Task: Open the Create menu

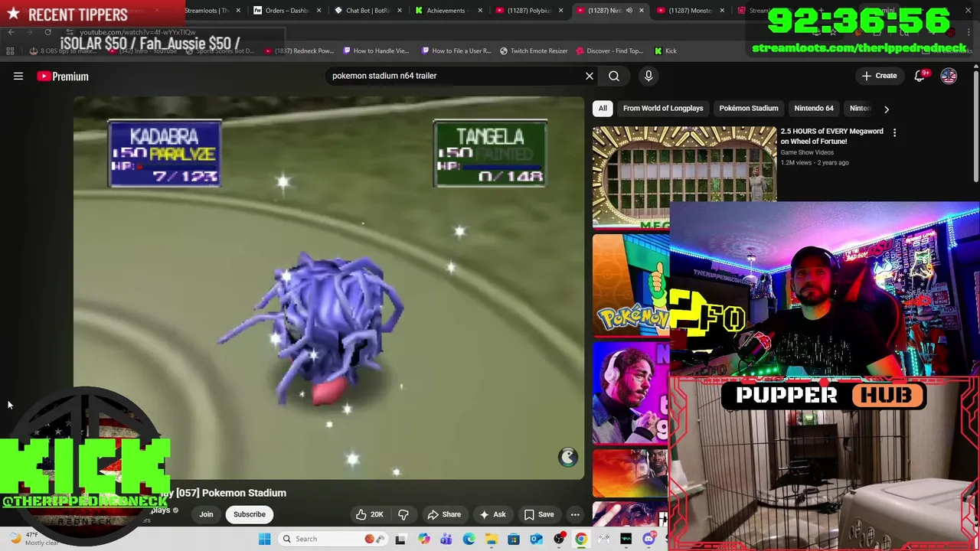Action: click(879, 76)
